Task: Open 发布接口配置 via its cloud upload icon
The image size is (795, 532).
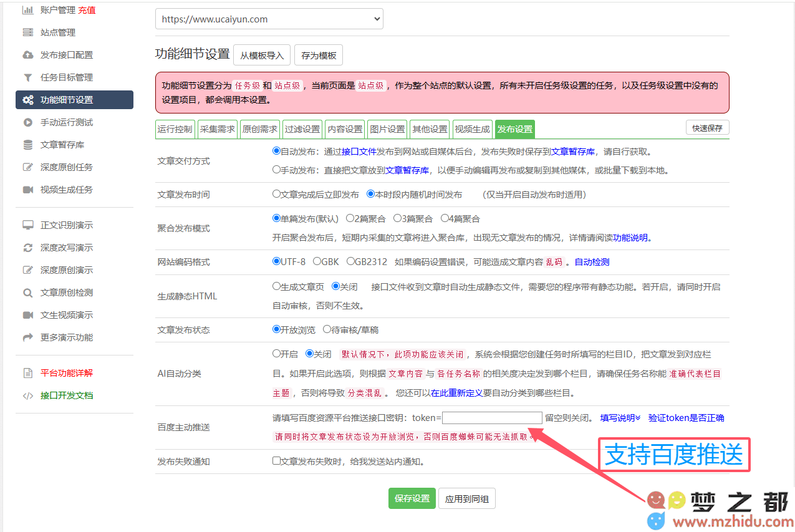Action: click(28, 55)
